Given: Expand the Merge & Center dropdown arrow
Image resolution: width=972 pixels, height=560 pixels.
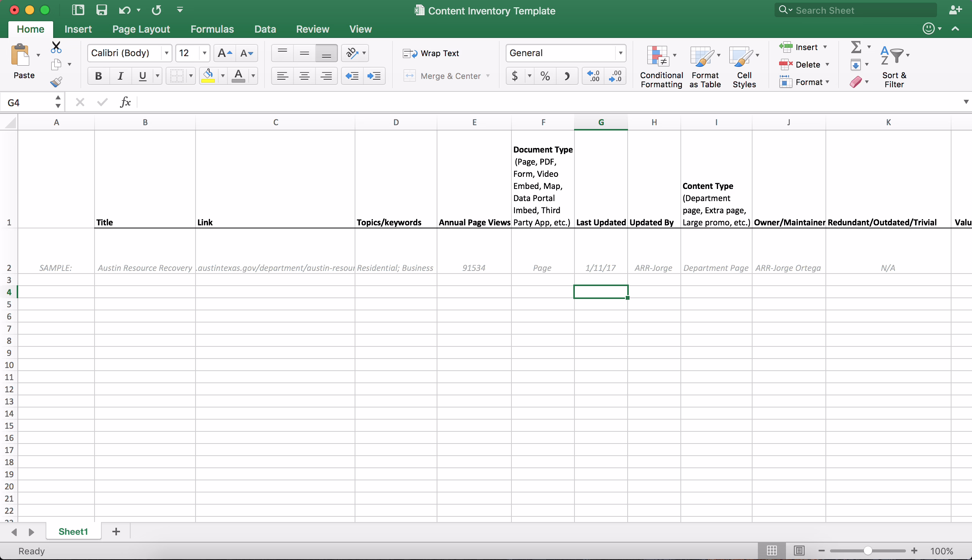Looking at the screenshot, I should tap(488, 76).
